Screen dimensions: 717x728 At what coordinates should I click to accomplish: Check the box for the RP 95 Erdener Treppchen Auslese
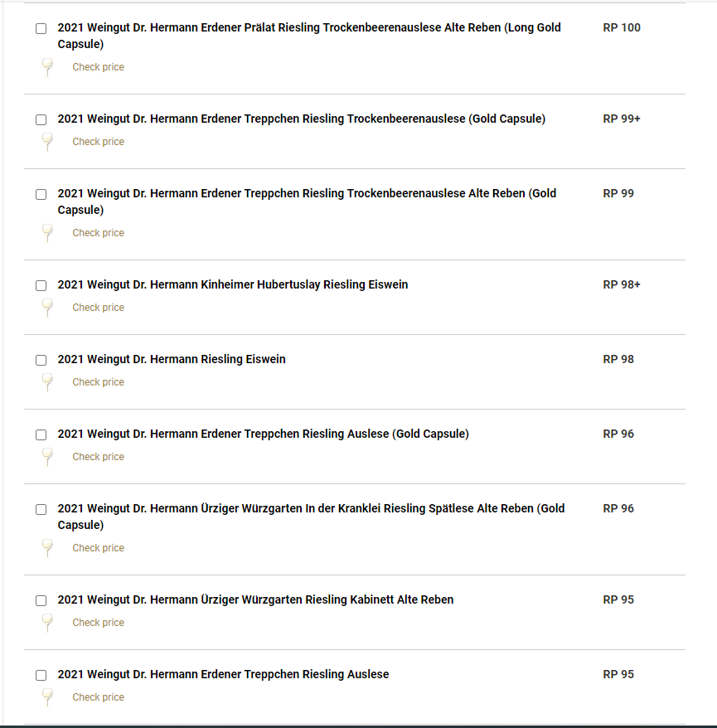click(x=41, y=675)
